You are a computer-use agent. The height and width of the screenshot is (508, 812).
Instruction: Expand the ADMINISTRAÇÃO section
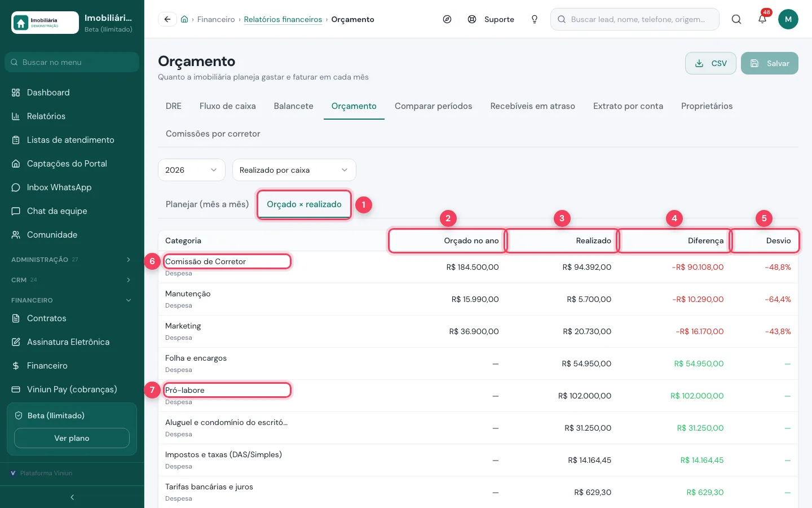click(72, 260)
